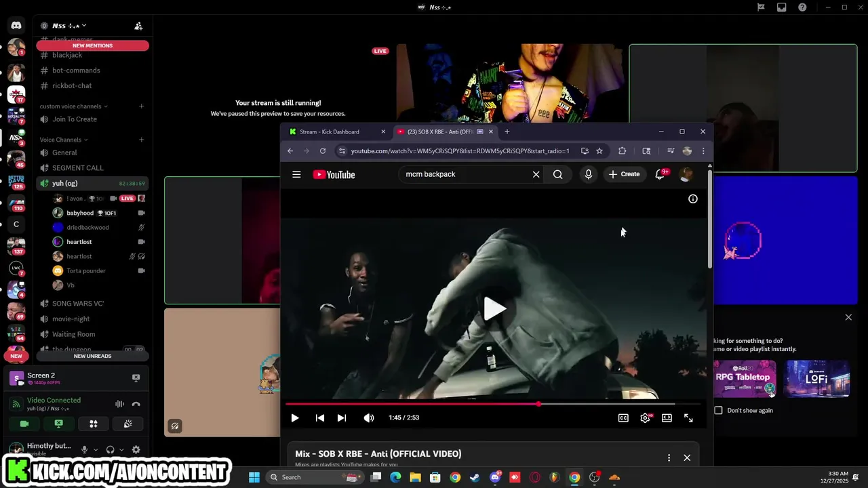This screenshot has width=868, height=488.
Task: Seek on the YouTube red progress bar
Action: pyautogui.click(x=494, y=404)
